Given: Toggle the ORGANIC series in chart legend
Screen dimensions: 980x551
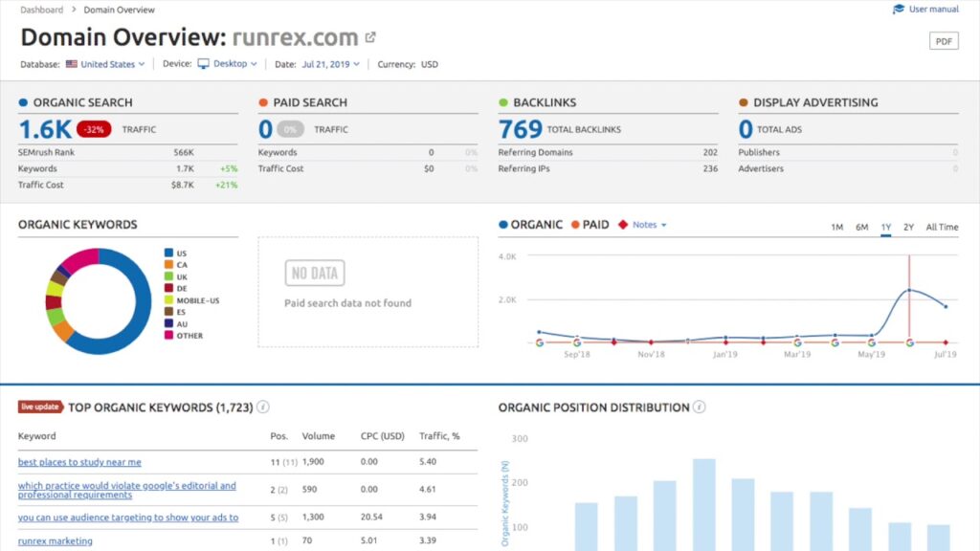Looking at the screenshot, I should 530,224.
